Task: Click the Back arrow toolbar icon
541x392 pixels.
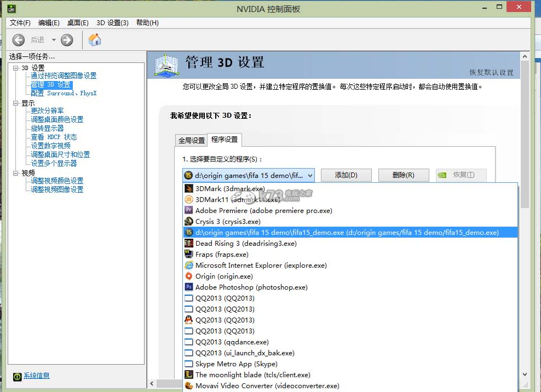Action: 19,40
